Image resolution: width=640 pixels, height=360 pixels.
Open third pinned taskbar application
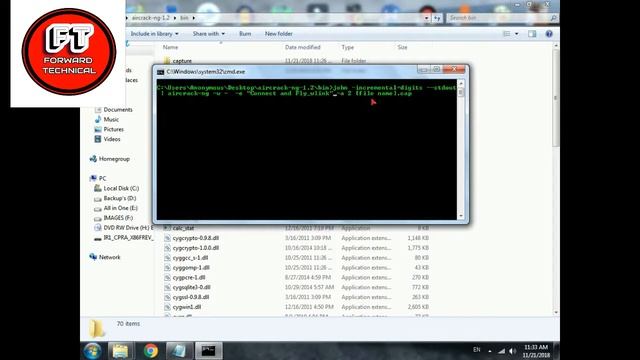[178, 351]
